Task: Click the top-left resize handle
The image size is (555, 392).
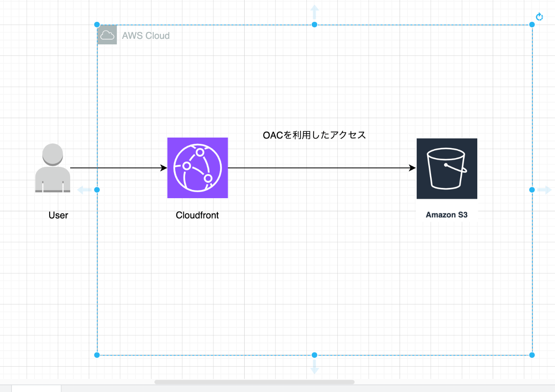Action: tap(97, 25)
